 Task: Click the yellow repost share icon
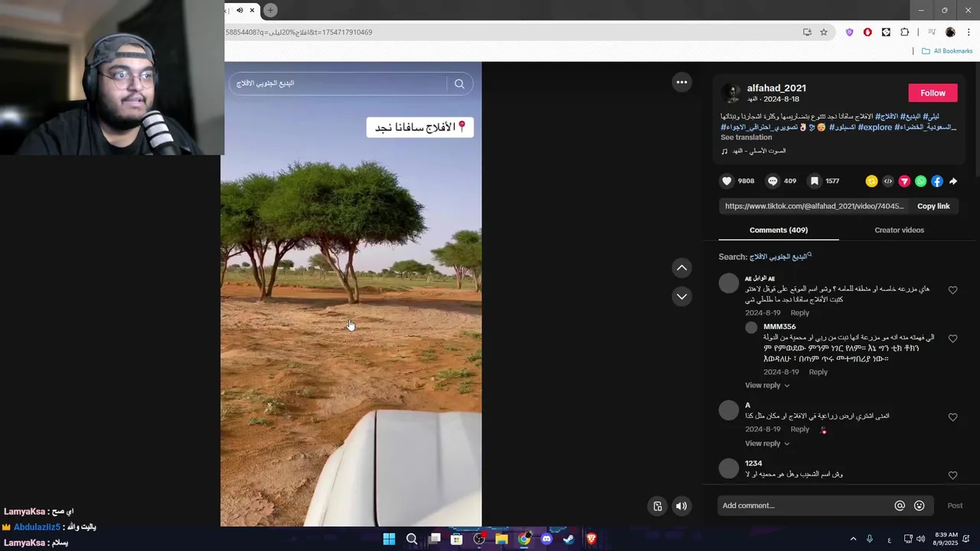(871, 181)
